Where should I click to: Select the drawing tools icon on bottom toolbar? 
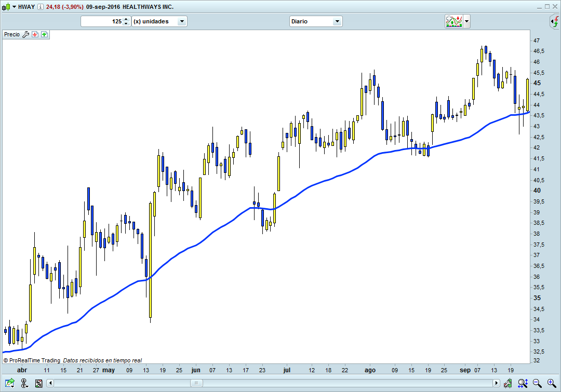pos(24,383)
